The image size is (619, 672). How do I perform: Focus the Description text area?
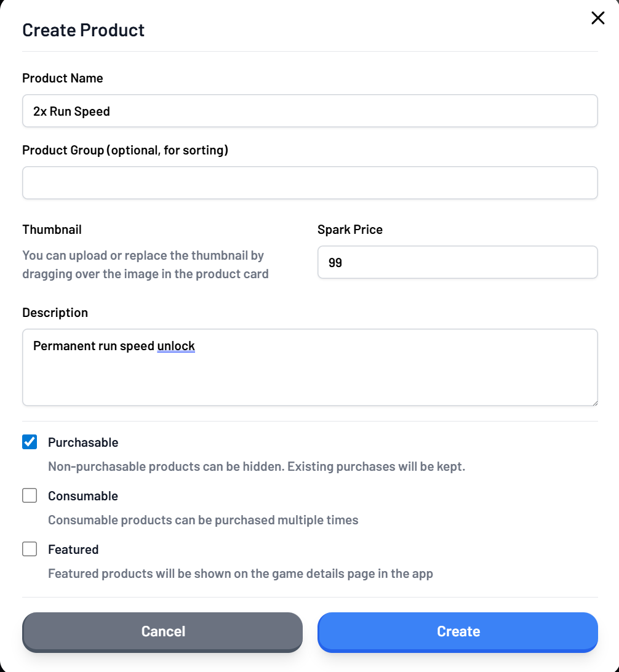tap(309, 375)
